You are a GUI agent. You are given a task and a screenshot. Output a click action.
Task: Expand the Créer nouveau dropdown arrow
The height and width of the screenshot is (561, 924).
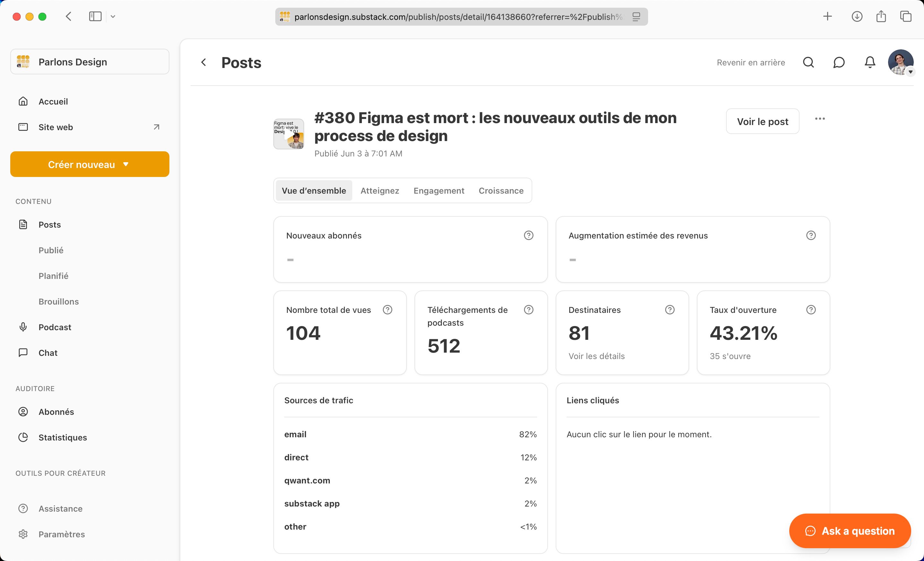point(126,164)
